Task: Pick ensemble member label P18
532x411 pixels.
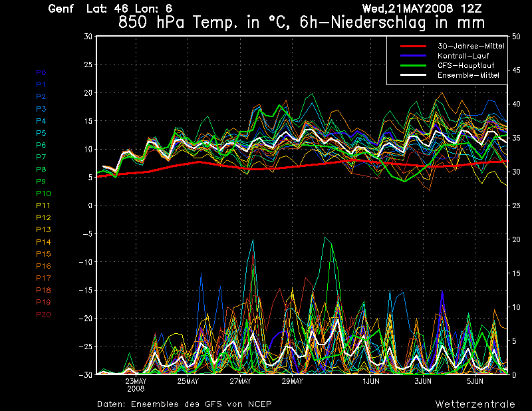Action: (43, 290)
